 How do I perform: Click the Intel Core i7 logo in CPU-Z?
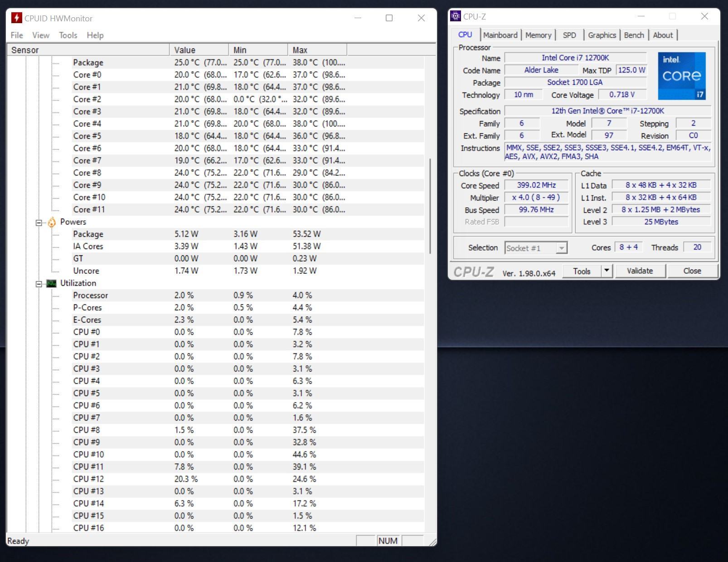coord(682,76)
